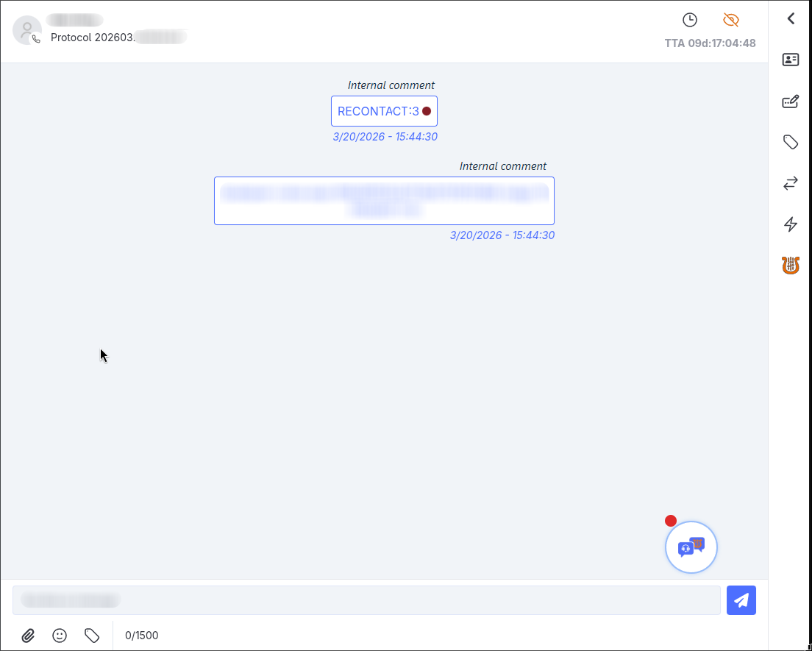Open the contact card panel icon
The height and width of the screenshot is (651, 812).
point(790,60)
